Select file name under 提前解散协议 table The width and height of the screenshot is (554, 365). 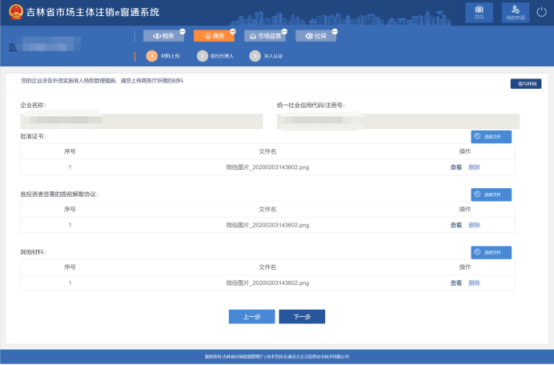click(x=267, y=225)
